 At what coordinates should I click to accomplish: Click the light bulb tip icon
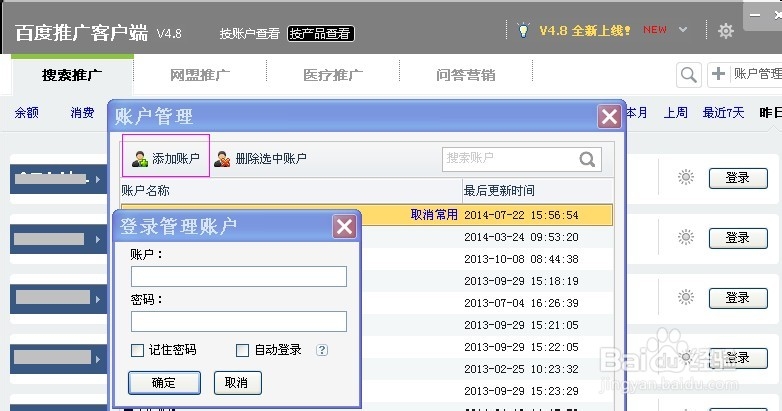click(523, 30)
